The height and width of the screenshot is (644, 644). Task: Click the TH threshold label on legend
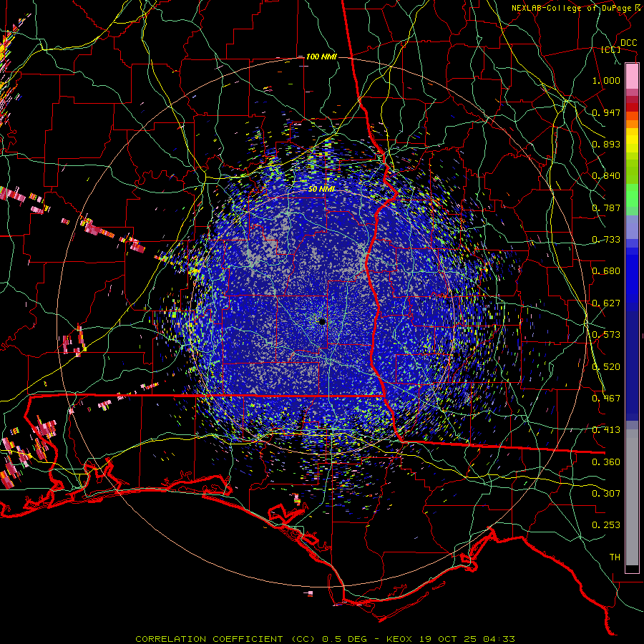615,557
